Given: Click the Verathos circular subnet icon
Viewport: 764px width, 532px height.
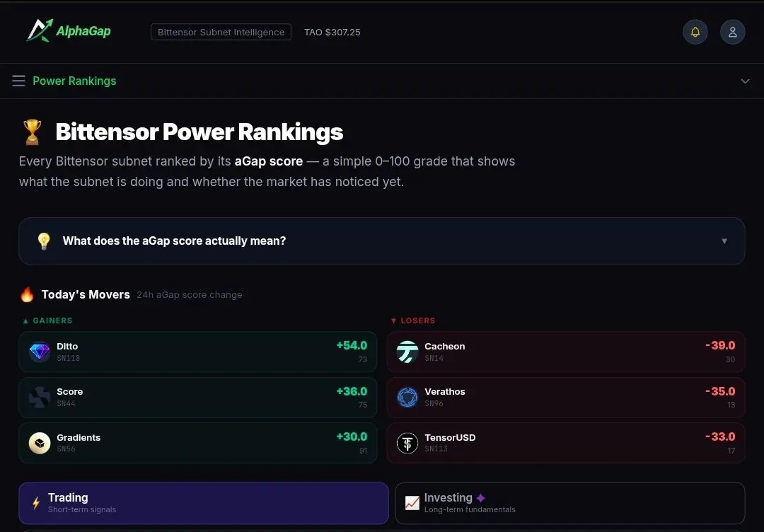Looking at the screenshot, I should (407, 397).
